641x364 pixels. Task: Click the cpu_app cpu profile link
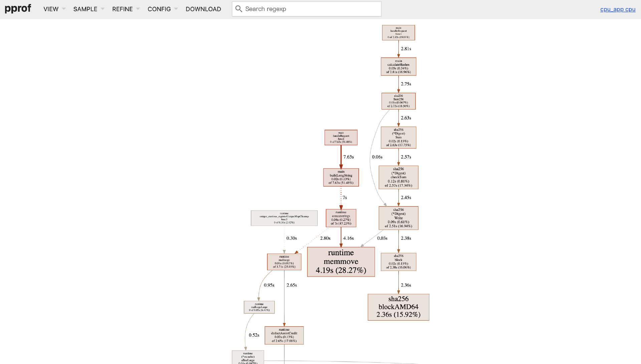tap(617, 9)
